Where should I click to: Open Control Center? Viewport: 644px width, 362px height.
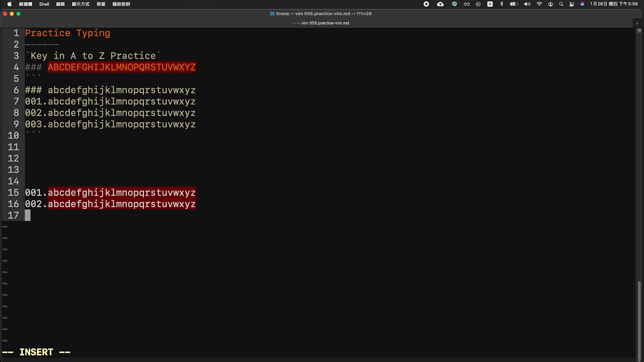(x=572, y=4)
